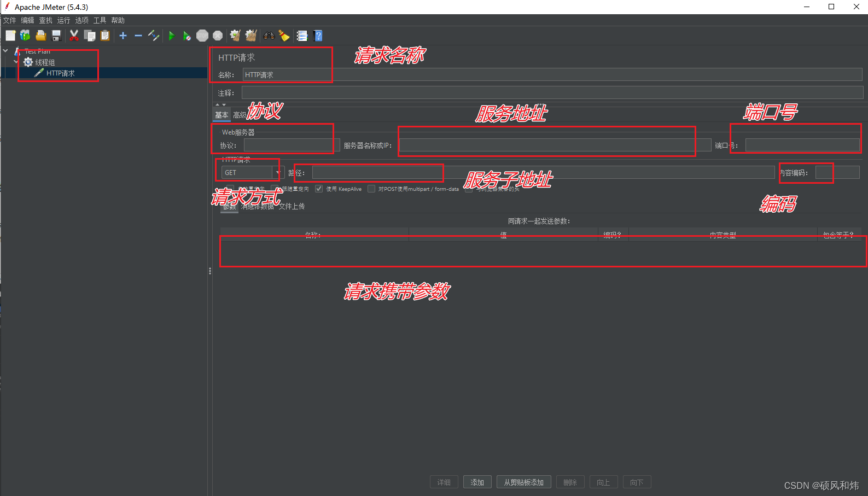
Task: Switch to the 文件上传 tab
Action: coord(292,206)
